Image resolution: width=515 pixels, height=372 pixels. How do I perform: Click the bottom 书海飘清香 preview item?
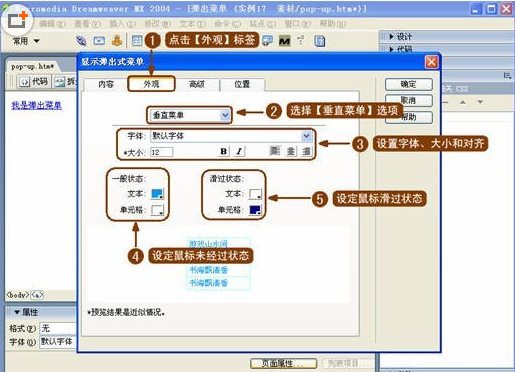pos(218,283)
